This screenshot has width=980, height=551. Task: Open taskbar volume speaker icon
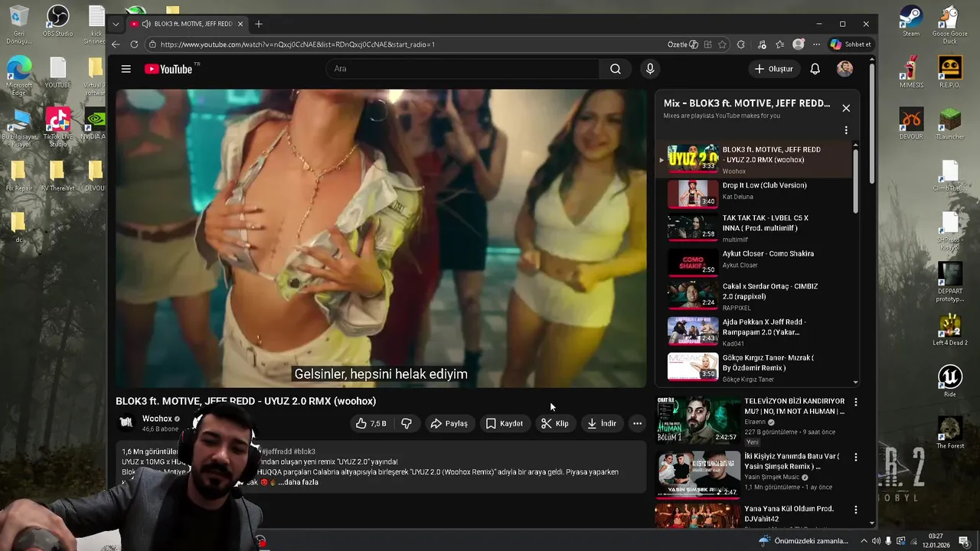click(x=876, y=541)
